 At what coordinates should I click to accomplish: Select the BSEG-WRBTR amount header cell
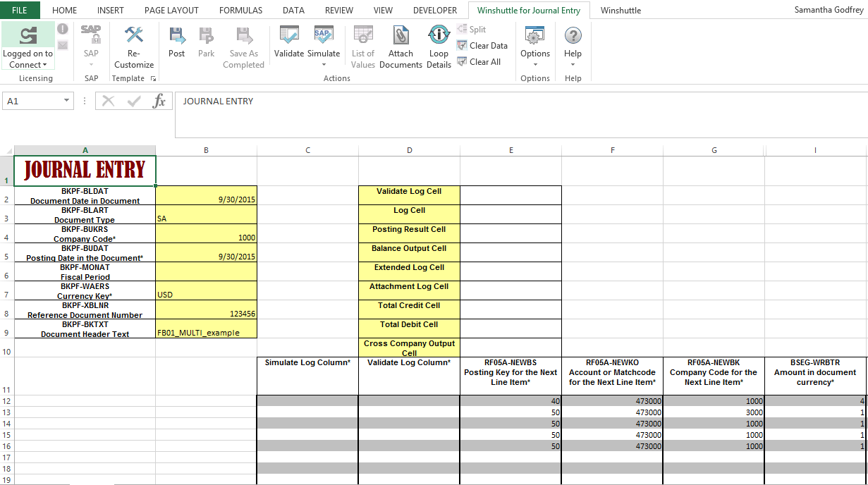point(815,376)
